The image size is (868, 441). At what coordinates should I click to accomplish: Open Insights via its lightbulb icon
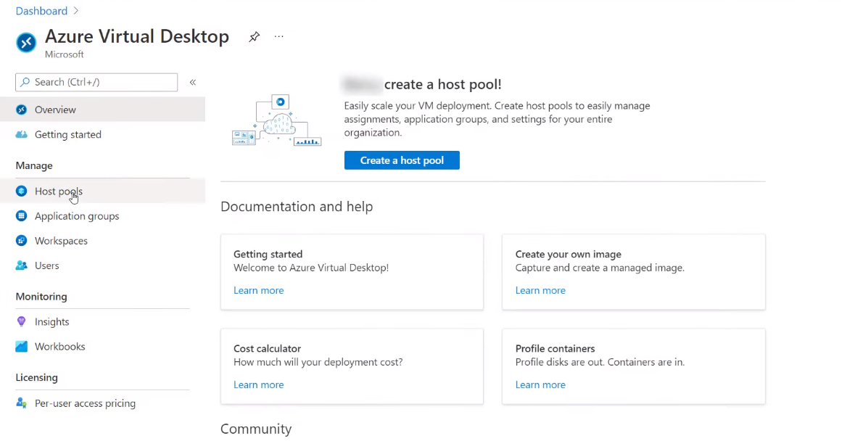click(x=22, y=321)
